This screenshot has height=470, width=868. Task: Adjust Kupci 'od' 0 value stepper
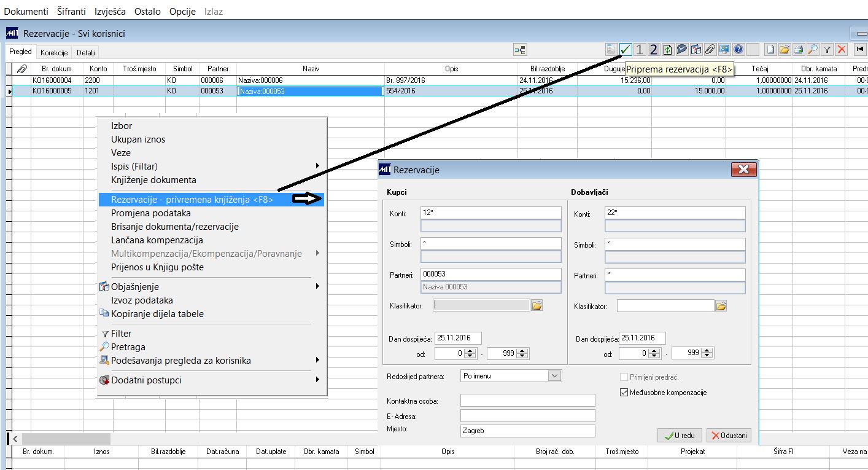point(471,353)
